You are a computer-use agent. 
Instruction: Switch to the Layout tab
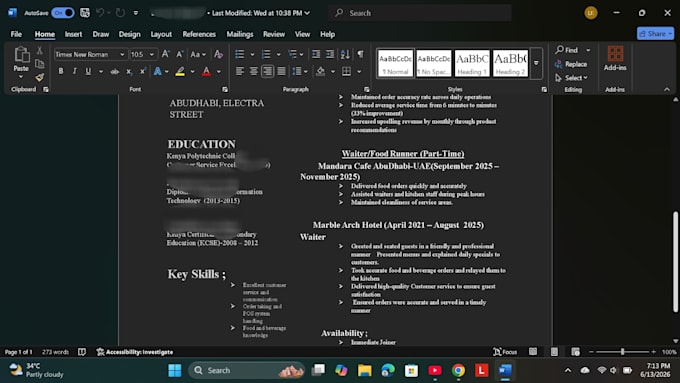click(161, 34)
